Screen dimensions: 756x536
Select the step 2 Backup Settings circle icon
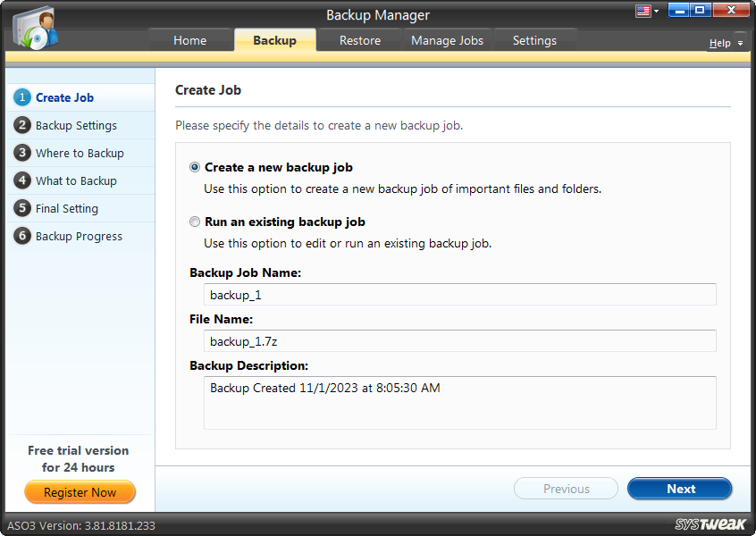point(22,125)
